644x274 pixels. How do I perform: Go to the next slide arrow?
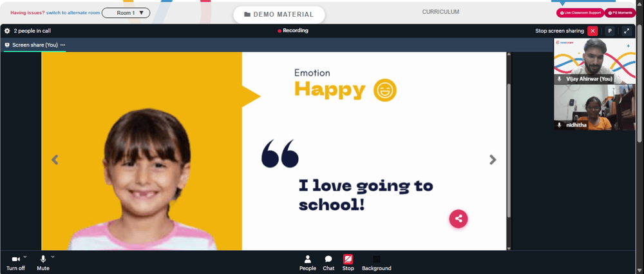coord(493,160)
